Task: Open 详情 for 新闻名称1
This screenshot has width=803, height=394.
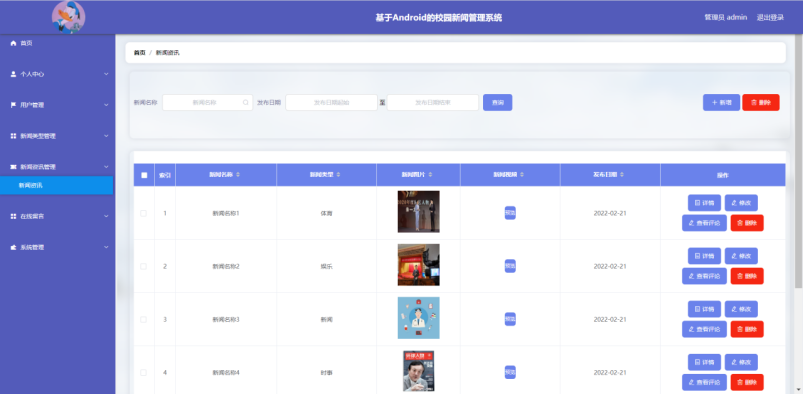Action: (704, 203)
